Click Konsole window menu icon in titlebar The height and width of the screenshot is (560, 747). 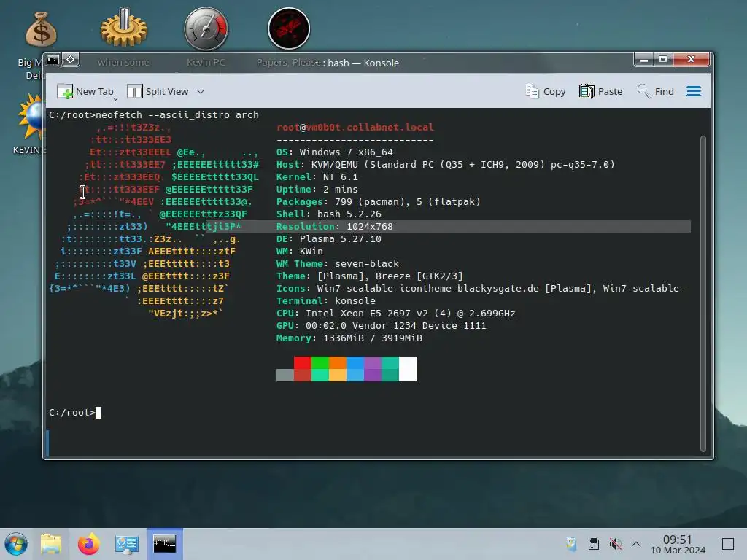coord(53,60)
